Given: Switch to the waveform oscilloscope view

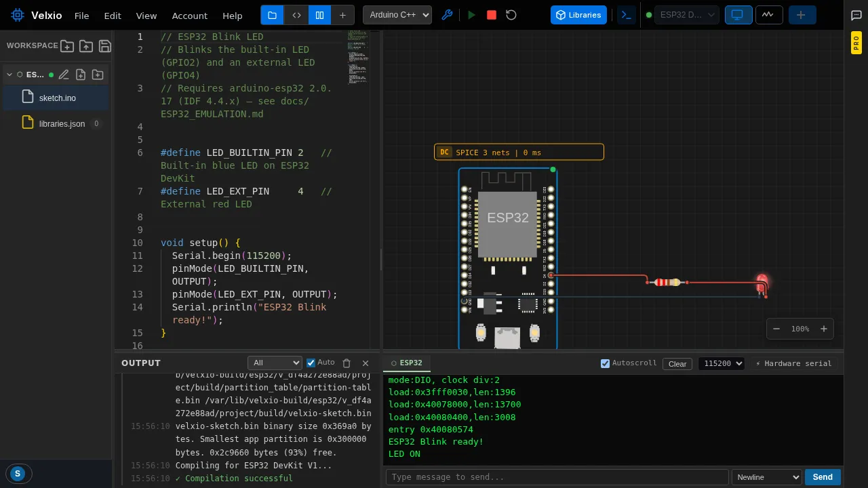Looking at the screenshot, I should tap(768, 15).
